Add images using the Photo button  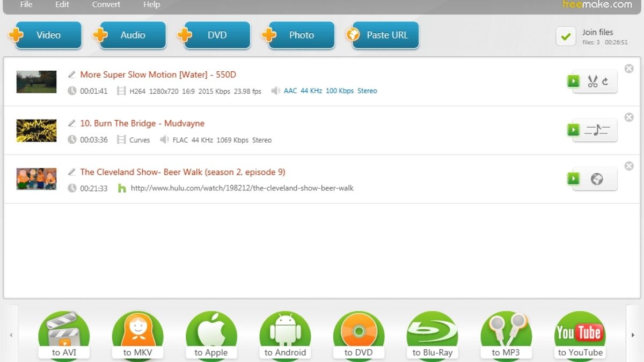click(298, 35)
